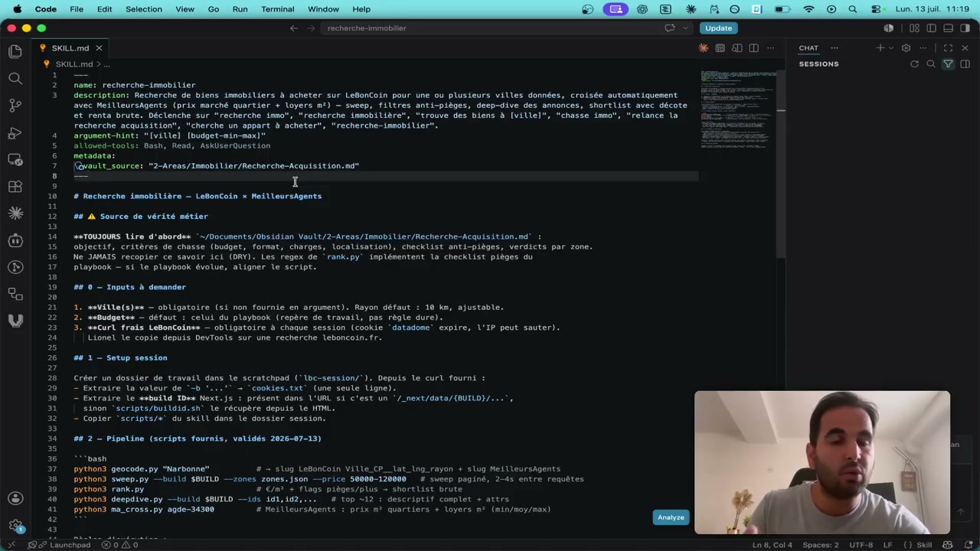Open the robot-face chat extension icon
Viewport: 980px width, 551px height.
click(x=15, y=240)
